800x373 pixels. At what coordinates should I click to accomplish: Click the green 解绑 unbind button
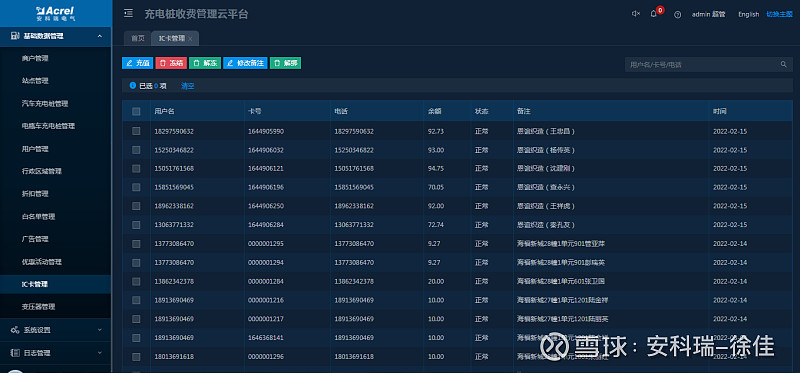coord(285,63)
